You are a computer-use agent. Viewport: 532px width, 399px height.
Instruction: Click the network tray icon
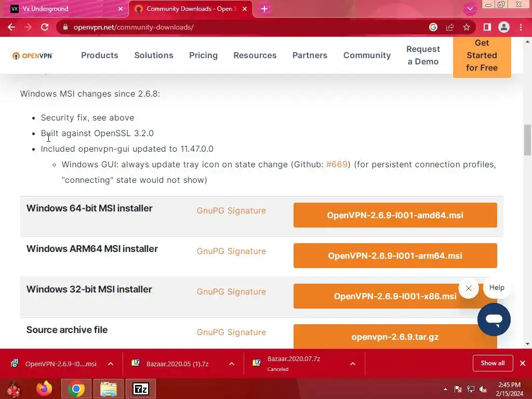click(471, 389)
